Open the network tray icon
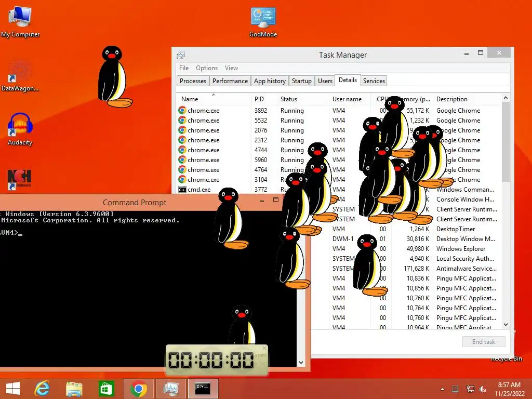Screen dimensions: 532x399 pyautogui.click(x=470, y=389)
